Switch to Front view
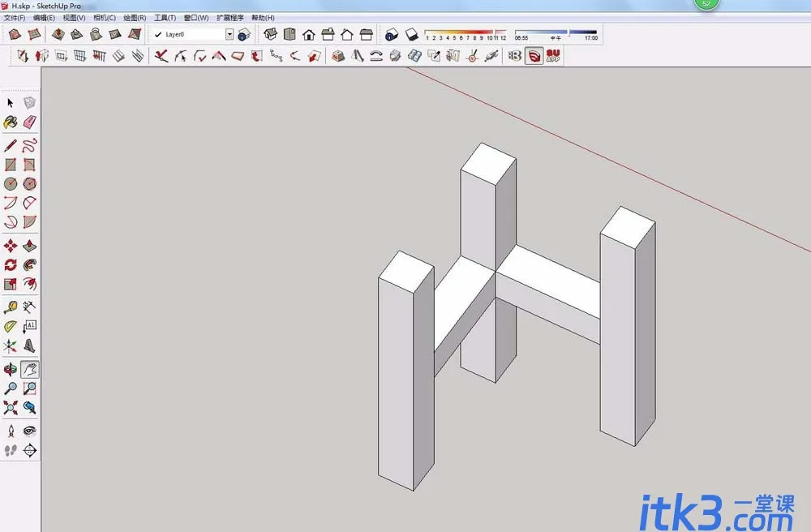 click(309, 35)
